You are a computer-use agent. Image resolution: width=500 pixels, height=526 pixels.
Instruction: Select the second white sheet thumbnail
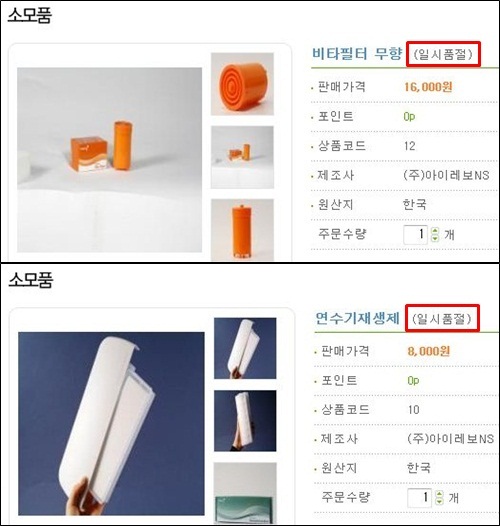245,421
